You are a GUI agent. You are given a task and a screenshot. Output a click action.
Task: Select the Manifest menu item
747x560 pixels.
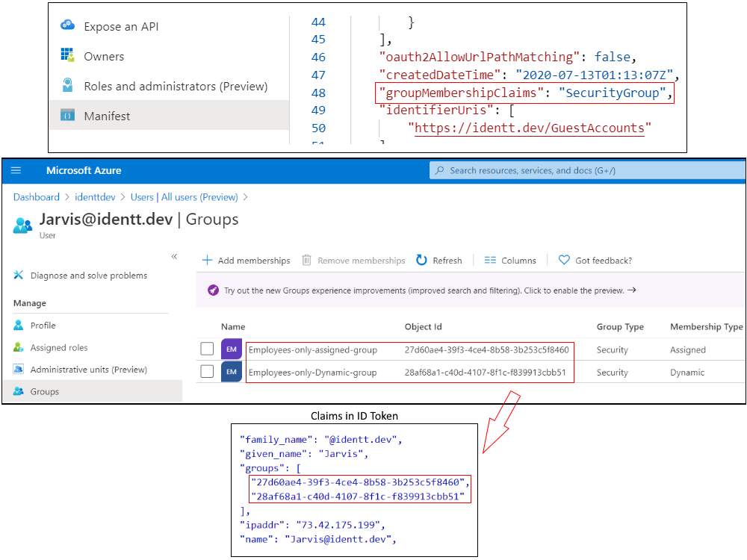[x=169, y=115]
